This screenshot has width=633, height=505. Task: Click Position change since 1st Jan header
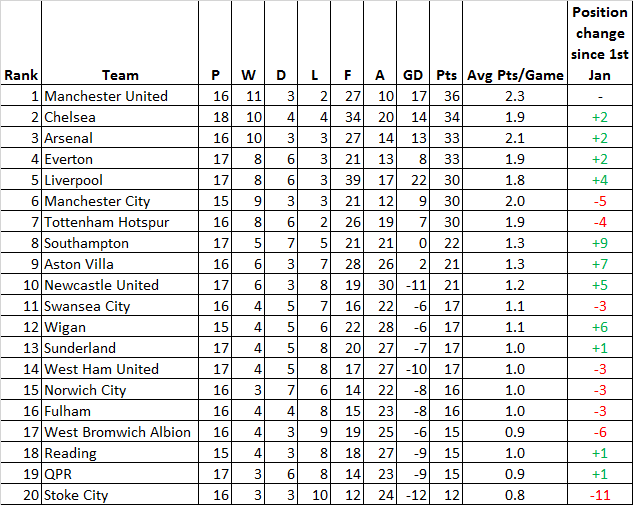(x=599, y=44)
